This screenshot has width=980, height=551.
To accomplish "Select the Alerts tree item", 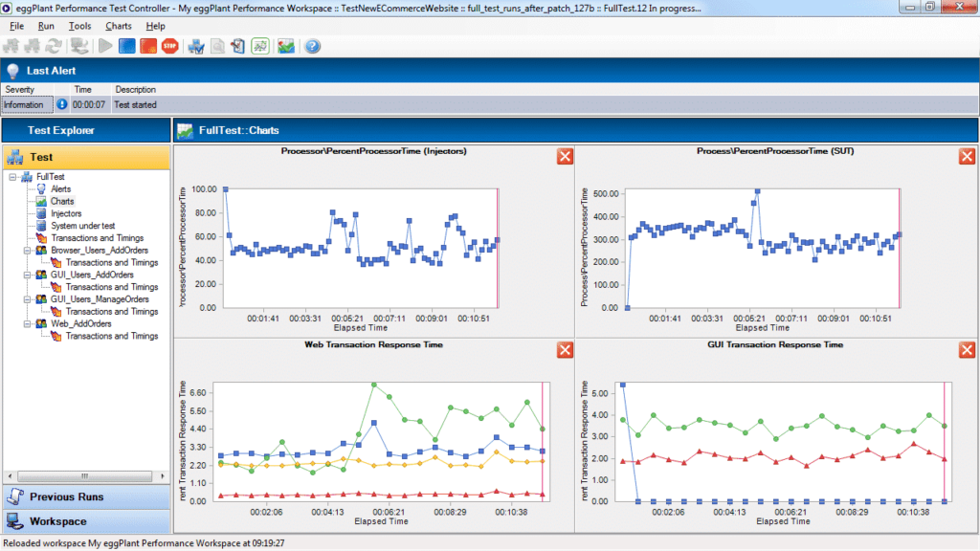I will [60, 188].
